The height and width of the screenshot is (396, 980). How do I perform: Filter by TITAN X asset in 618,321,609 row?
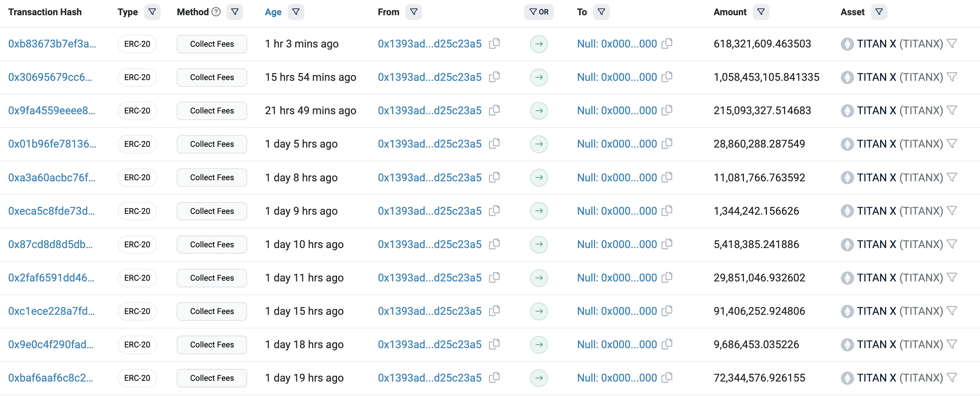pyautogui.click(x=952, y=44)
